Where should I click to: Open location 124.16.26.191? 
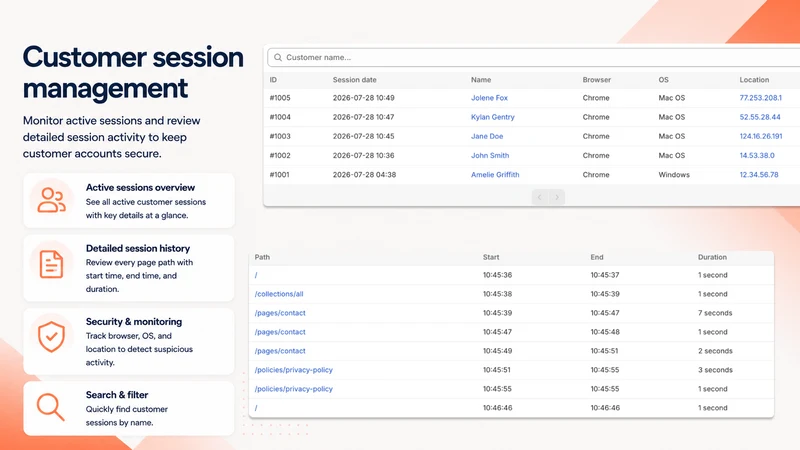tap(761, 136)
